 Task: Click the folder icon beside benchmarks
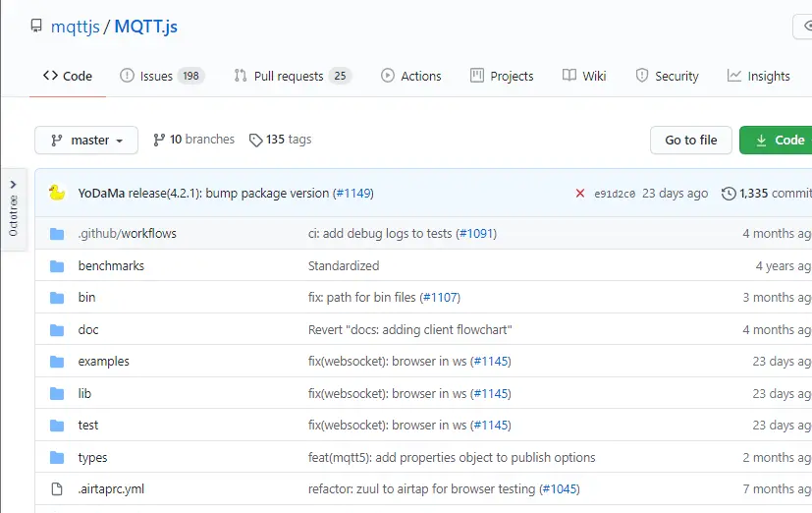(x=57, y=266)
